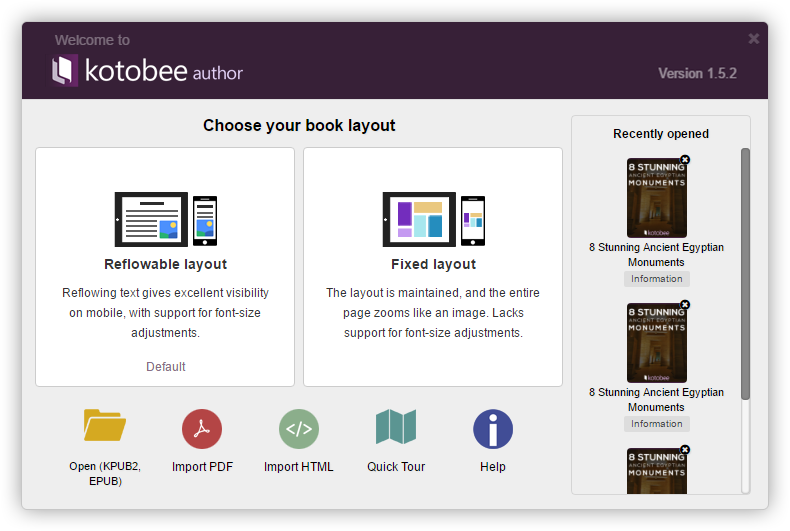Click the kotobee author logo
Screen dimensions: 790x531
tap(147, 71)
